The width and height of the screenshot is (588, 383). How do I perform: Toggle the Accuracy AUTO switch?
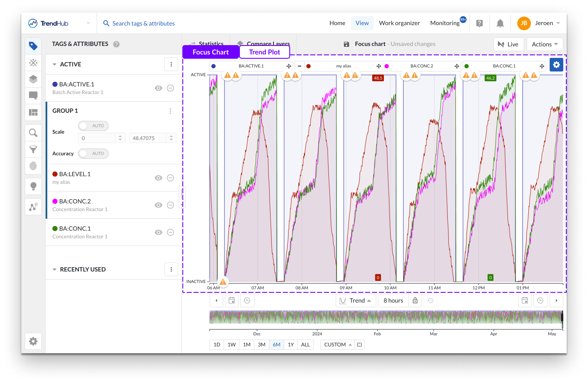pos(93,154)
